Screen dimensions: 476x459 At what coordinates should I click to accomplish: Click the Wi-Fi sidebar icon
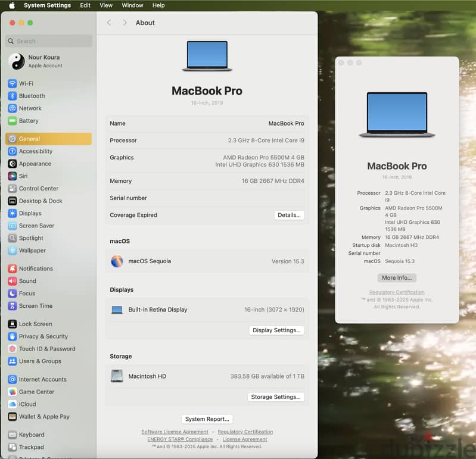[12, 83]
